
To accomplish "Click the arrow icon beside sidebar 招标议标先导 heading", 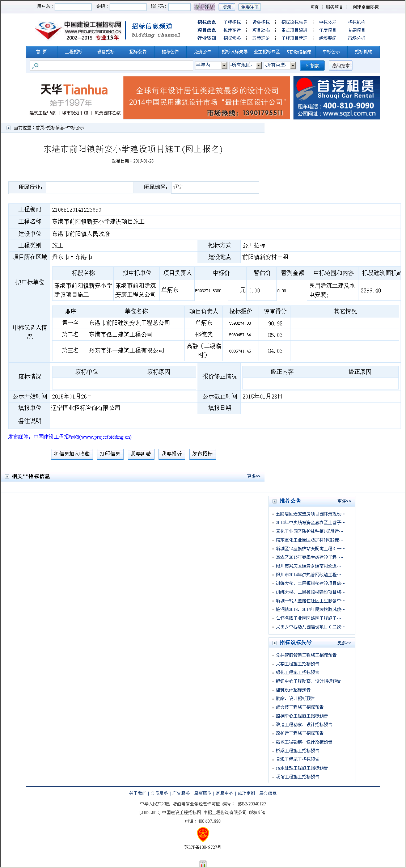I will (275, 643).
